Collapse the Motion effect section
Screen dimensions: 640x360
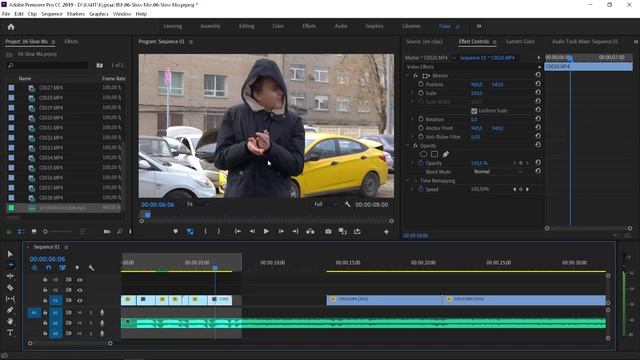click(x=407, y=76)
